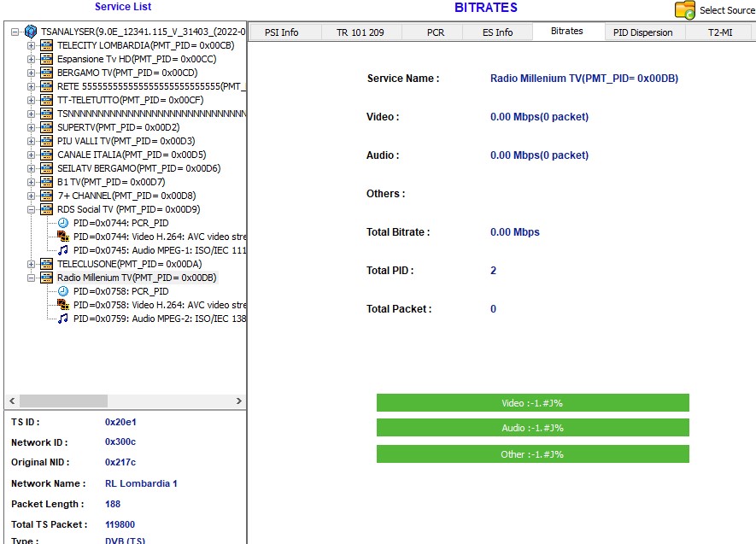Click the Espansione Tv HD service icon
Image resolution: width=756 pixels, height=544 pixels.
(46, 59)
